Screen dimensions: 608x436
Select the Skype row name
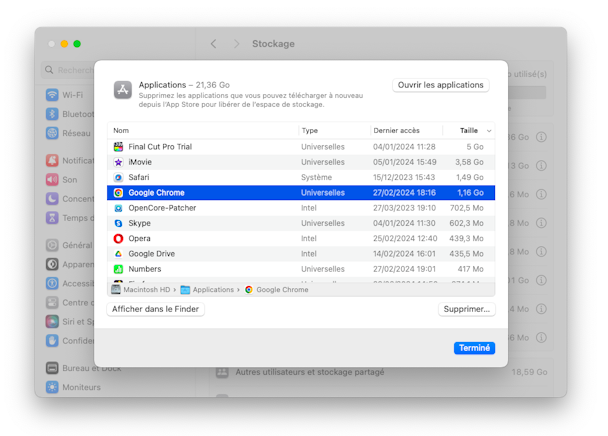coord(139,223)
